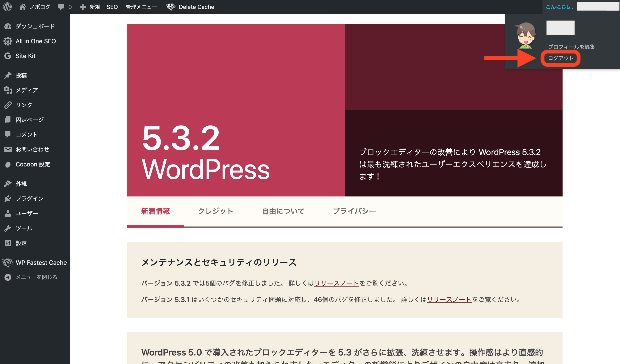Open メディア in sidebar

[x=27, y=90]
